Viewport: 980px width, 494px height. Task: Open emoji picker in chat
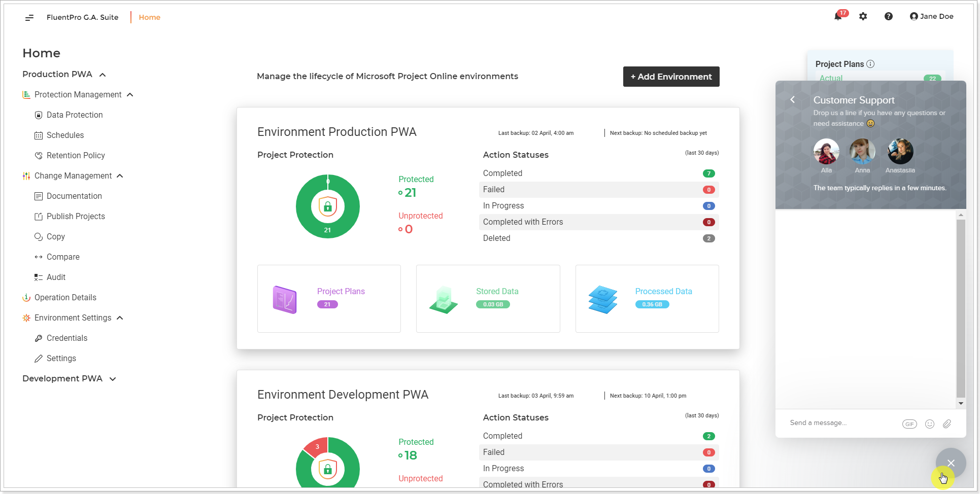930,424
